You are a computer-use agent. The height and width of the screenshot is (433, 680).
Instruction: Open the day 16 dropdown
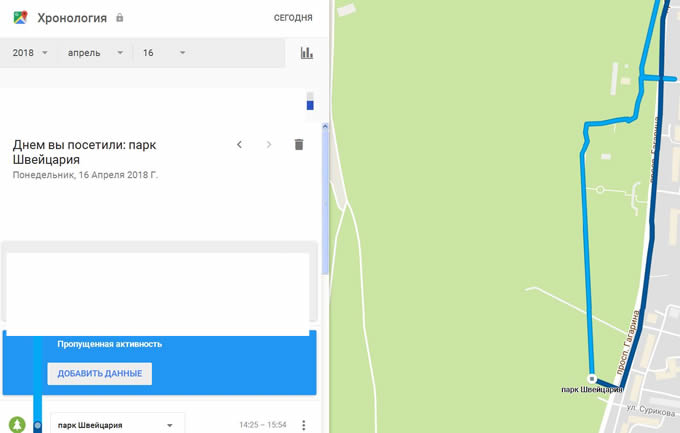coord(164,53)
